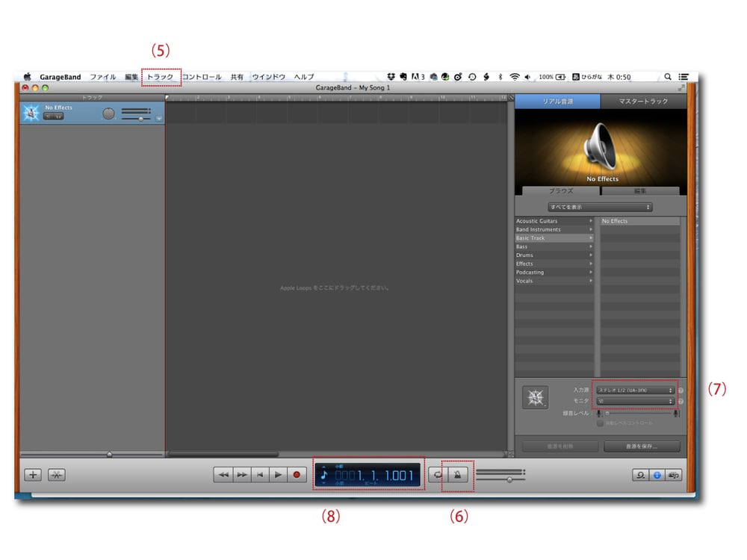
Task: Open the ヘルプ menu
Action: click(304, 77)
